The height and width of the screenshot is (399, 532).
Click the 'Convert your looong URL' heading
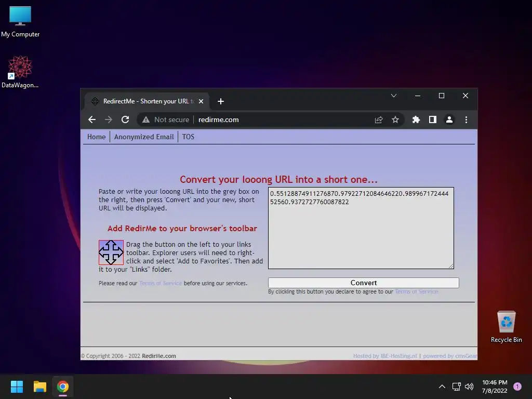click(278, 179)
